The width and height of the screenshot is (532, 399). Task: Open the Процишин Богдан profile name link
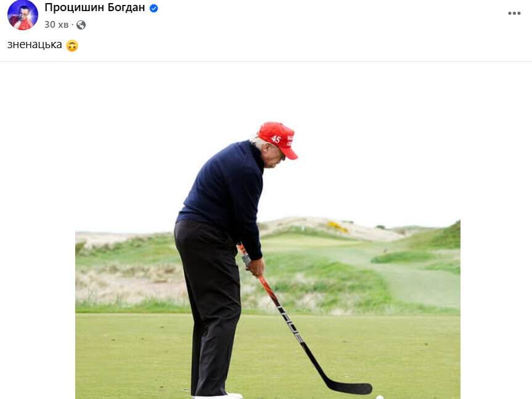pos(95,7)
